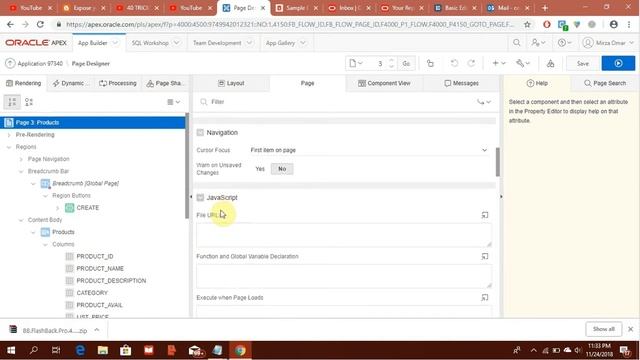Open the Page Search tab
Viewport: 640px width, 360px height.
pyautogui.click(x=605, y=83)
